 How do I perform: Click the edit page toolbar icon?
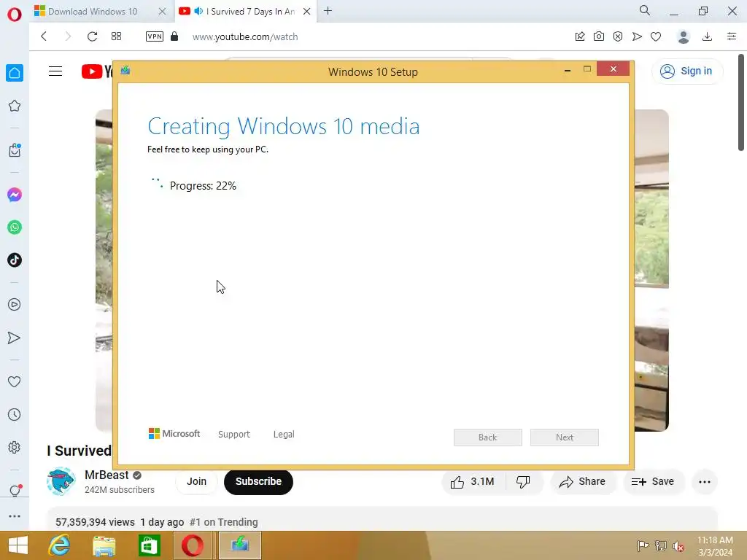coord(580,36)
